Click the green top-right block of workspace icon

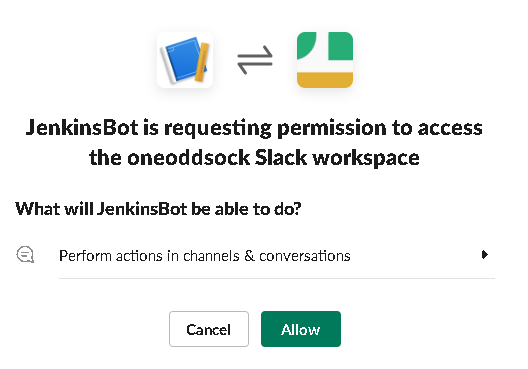340,46
